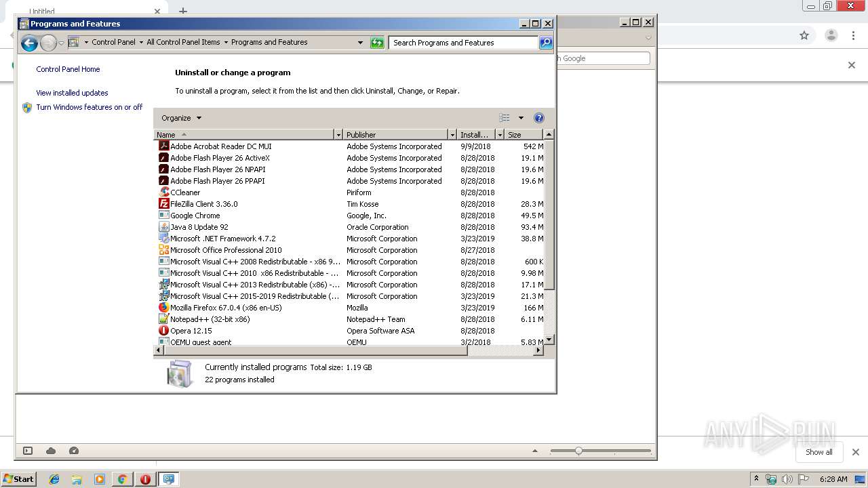Expand the address bar history dropdown
868x488 pixels.
click(x=360, y=43)
